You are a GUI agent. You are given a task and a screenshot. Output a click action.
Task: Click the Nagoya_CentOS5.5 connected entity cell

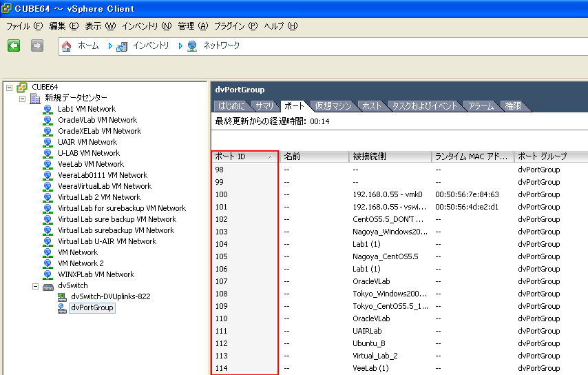click(386, 256)
